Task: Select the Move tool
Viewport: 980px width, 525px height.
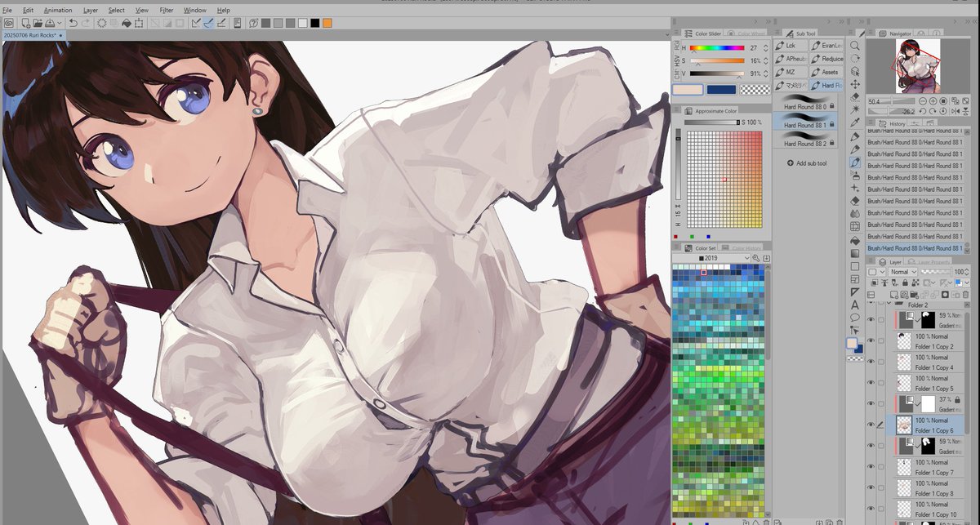Action: [x=854, y=83]
